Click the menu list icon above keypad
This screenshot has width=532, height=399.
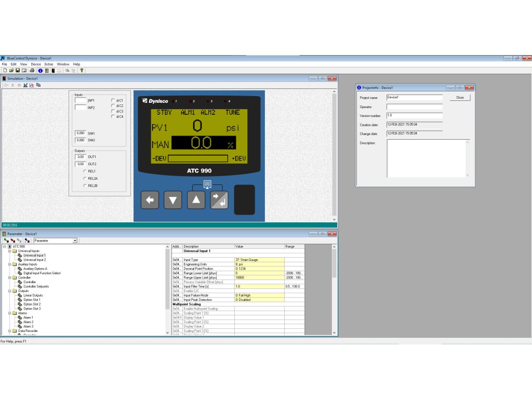(207, 184)
